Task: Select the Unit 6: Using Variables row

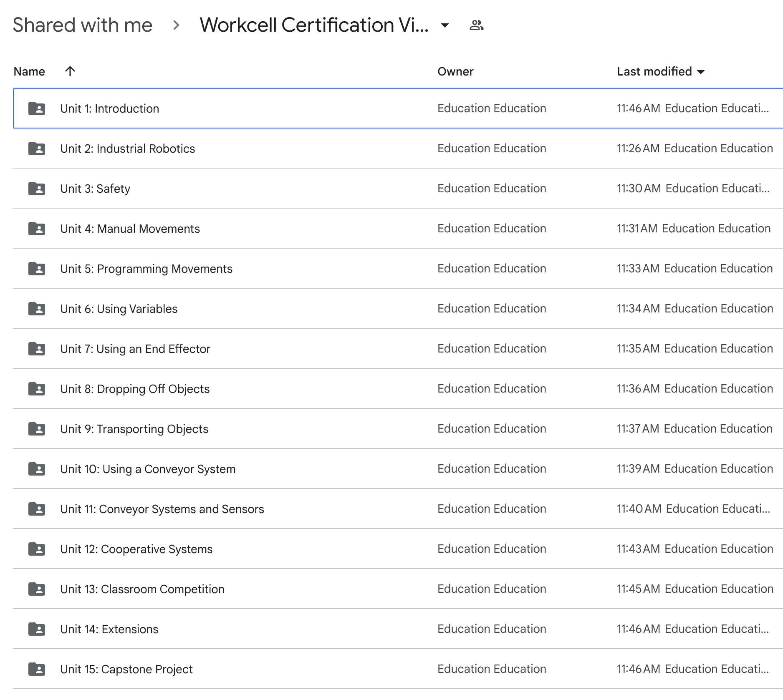Action: coord(118,309)
